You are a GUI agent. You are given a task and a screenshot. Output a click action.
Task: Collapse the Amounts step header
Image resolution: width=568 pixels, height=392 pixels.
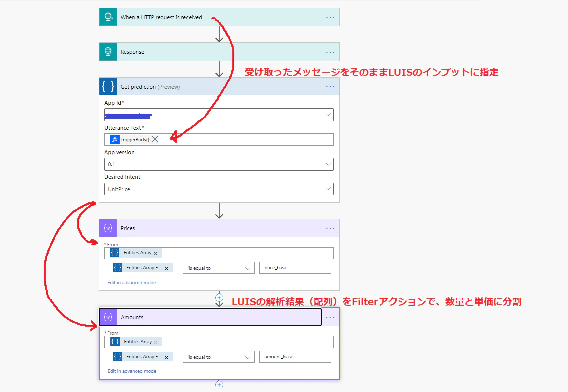click(x=210, y=317)
